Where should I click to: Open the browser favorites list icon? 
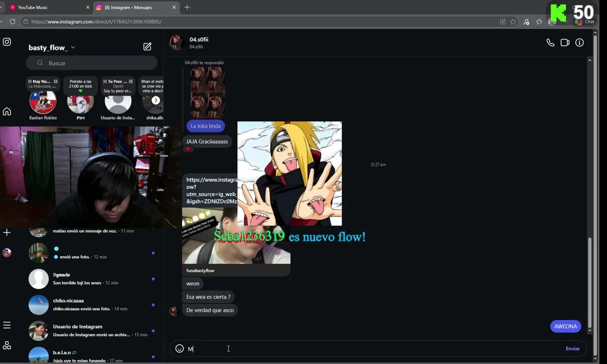click(539, 22)
